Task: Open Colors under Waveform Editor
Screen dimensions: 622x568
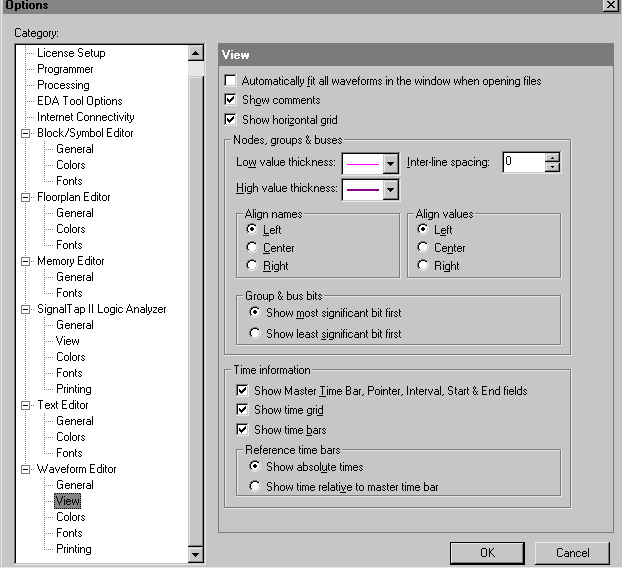Action: click(x=70, y=517)
